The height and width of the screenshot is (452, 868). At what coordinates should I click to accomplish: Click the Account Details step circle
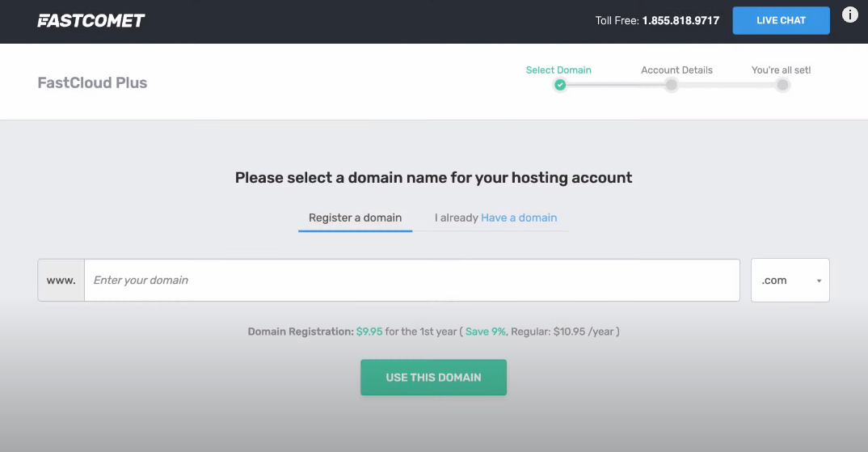[671, 85]
